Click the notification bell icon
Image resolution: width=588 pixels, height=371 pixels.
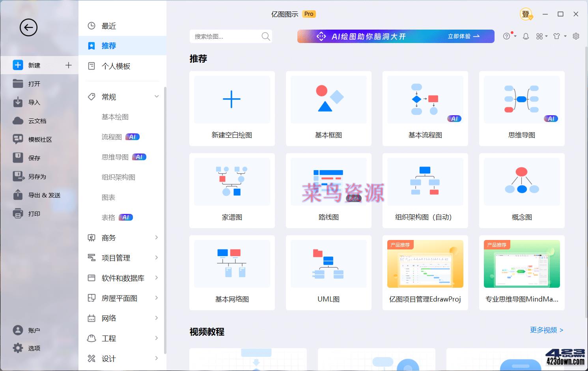526,36
